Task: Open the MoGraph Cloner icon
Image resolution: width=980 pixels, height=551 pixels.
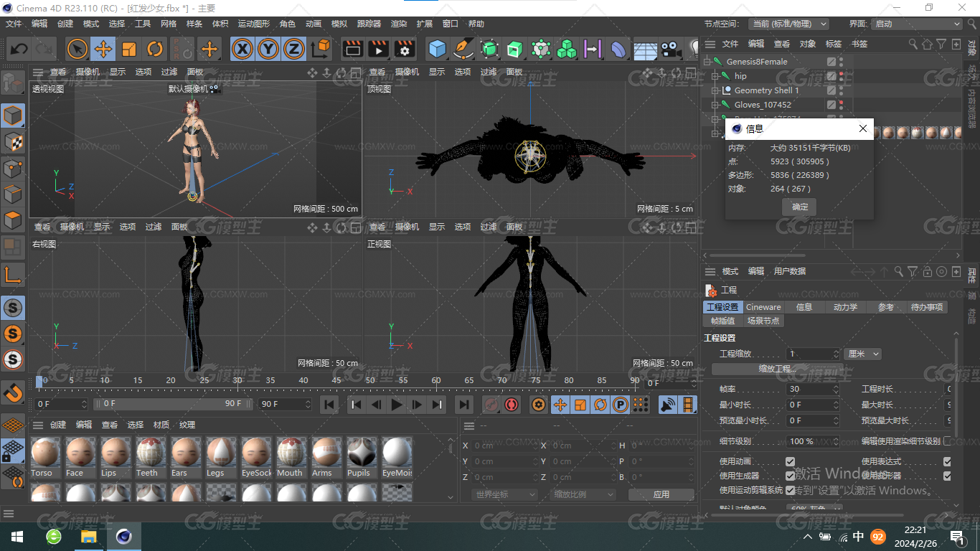Action: point(541,50)
